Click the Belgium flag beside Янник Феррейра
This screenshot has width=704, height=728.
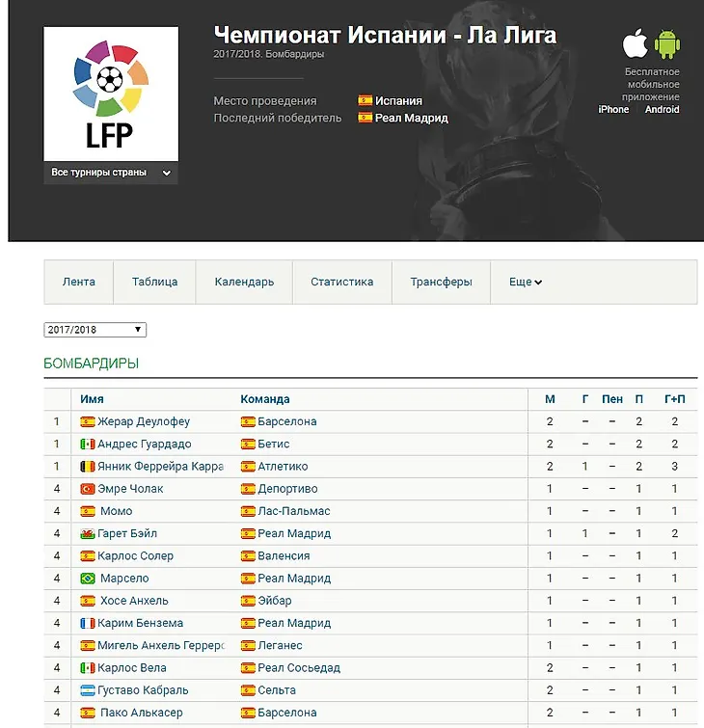[x=88, y=467]
